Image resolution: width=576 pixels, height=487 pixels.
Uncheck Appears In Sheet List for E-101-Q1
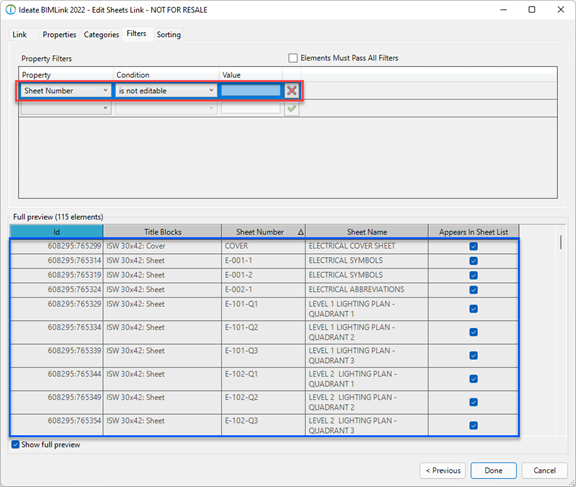pos(474,309)
